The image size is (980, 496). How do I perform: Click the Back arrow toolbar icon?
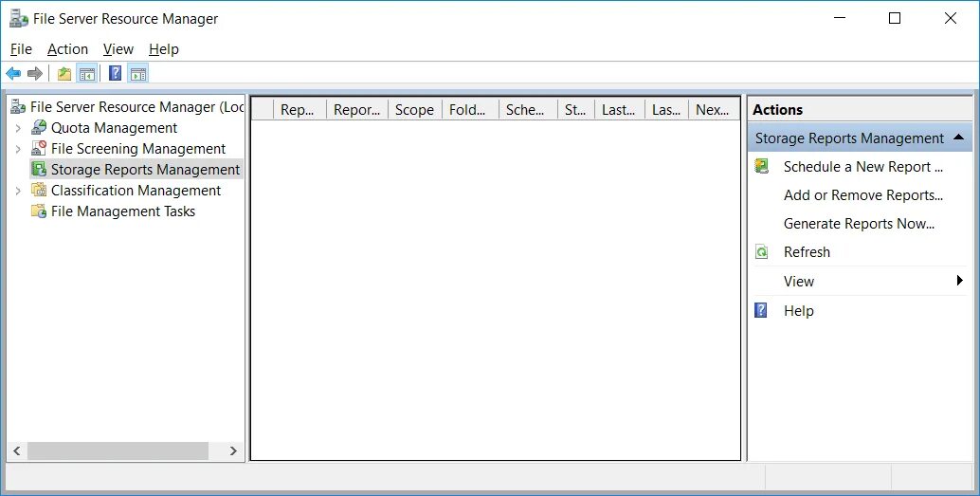pos(13,74)
